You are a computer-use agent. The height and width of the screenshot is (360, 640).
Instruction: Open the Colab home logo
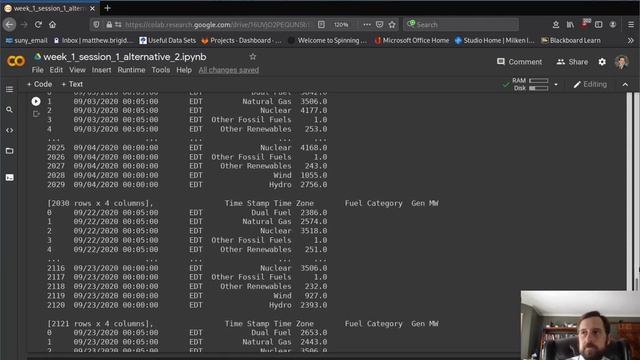point(16,61)
